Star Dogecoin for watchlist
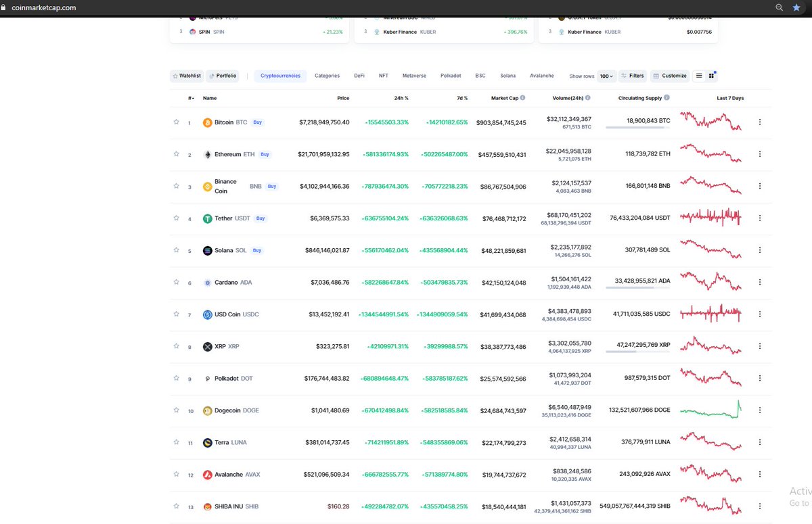 pyautogui.click(x=177, y=410)
